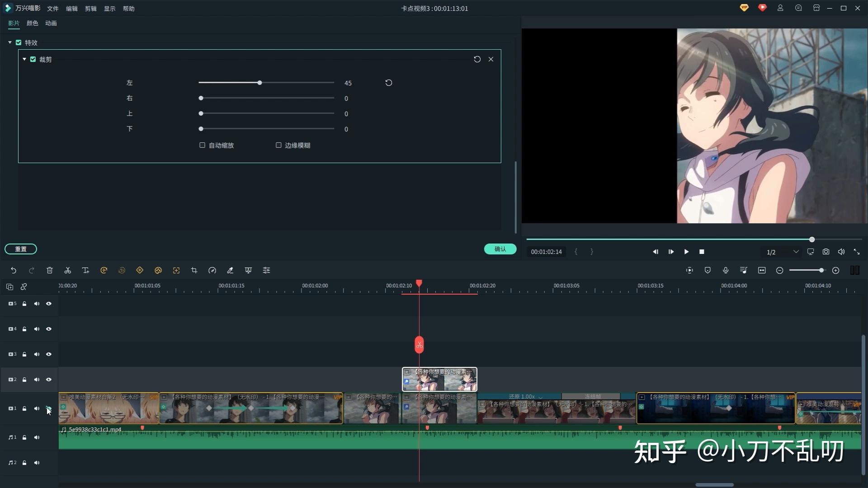Open the speed gauge tool
868x488 pixels.
point(212,270)
